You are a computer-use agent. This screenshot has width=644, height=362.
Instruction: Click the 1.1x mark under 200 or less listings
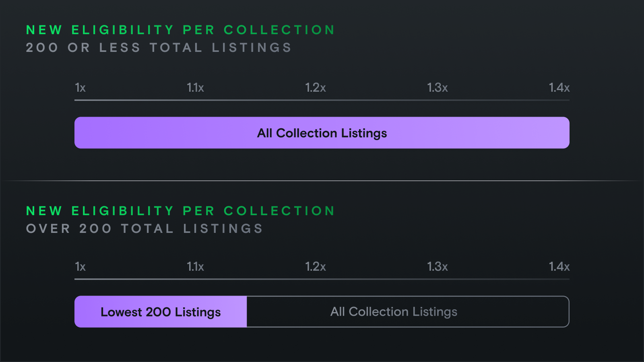(195, 88)
